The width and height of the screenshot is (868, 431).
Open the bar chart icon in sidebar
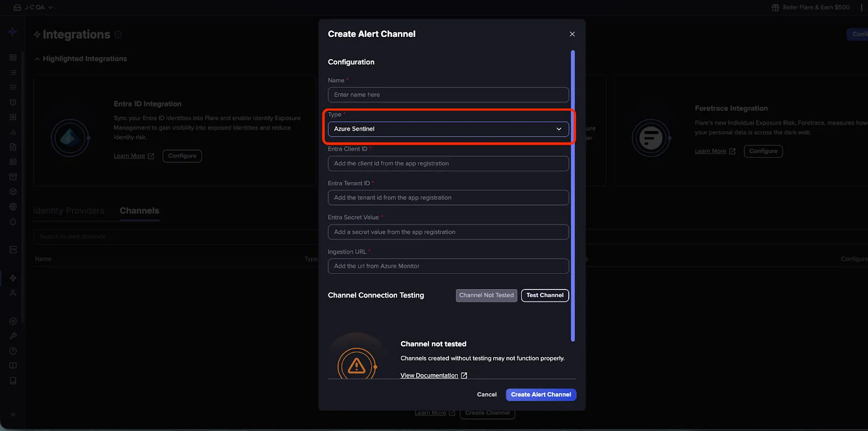pyautogui.click(x=13, y=132)
